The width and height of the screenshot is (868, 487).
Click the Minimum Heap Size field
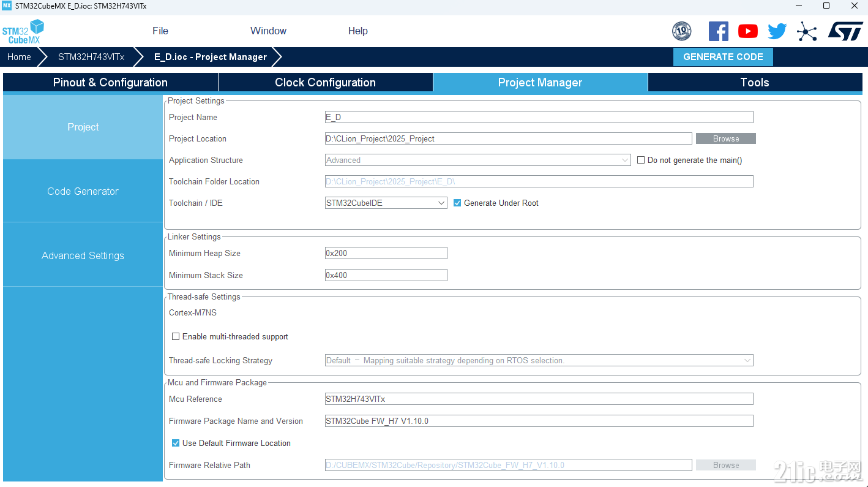click(386, 253)
